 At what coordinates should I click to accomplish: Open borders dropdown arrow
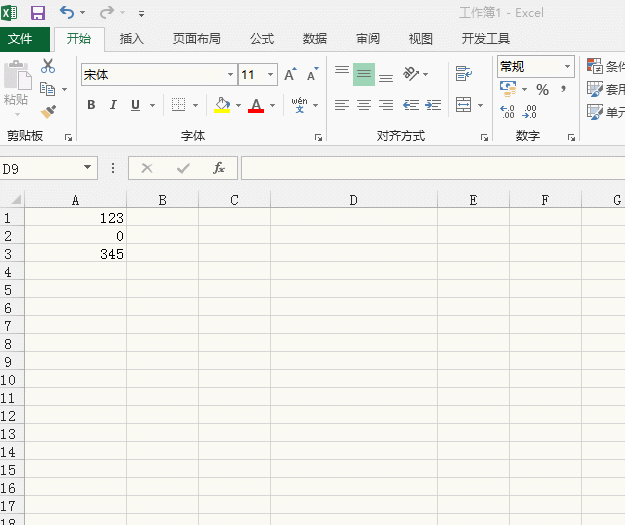[195, 105]
